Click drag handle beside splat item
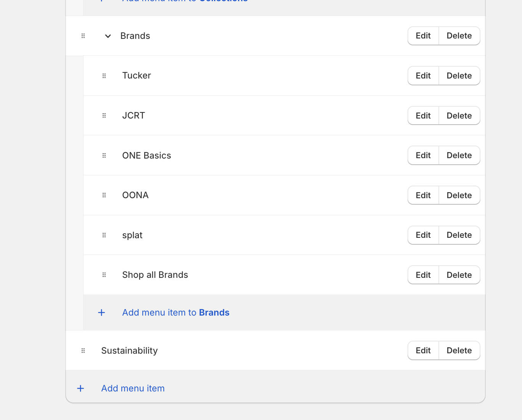522x420 pixels. coord(104,235)
